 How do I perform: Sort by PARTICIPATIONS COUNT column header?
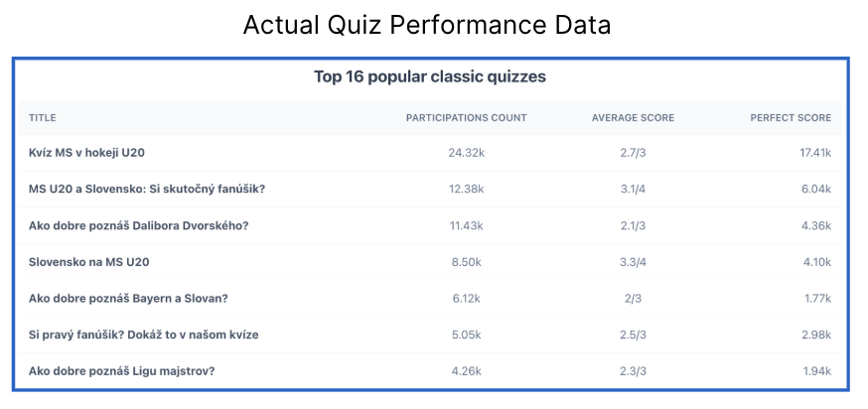point(466,118)
